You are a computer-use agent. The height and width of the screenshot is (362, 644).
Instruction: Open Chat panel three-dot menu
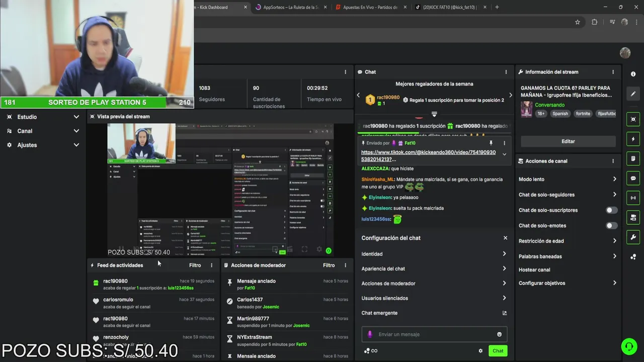click(506, 72)
